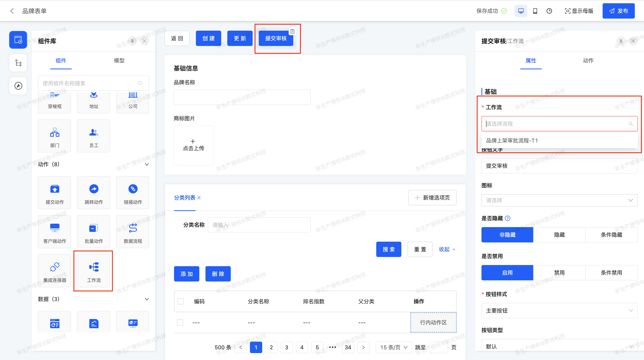
Task: Open the 按钮样式 主要按钮 dropdown
Action: coord(559,311)
